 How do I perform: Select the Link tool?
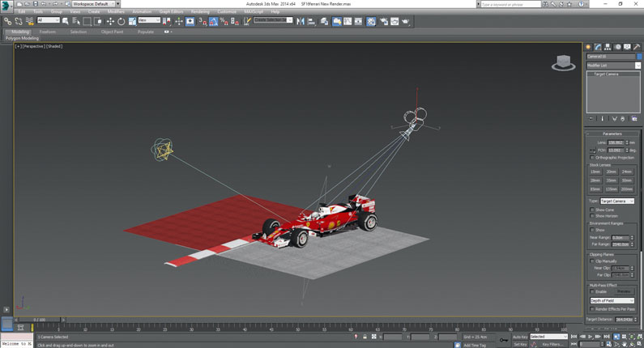[8, 21]
